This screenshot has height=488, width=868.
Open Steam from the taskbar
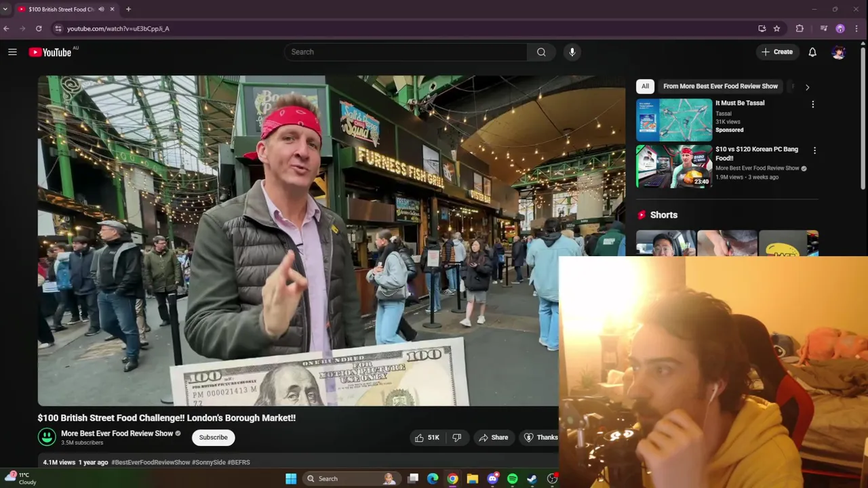pos(532,479)
